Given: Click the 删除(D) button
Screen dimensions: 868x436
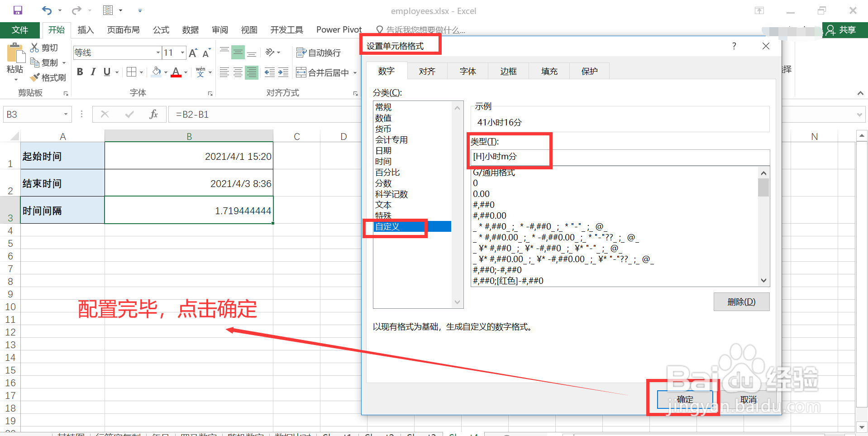Looking at the screenshot, I should [741, 302].
